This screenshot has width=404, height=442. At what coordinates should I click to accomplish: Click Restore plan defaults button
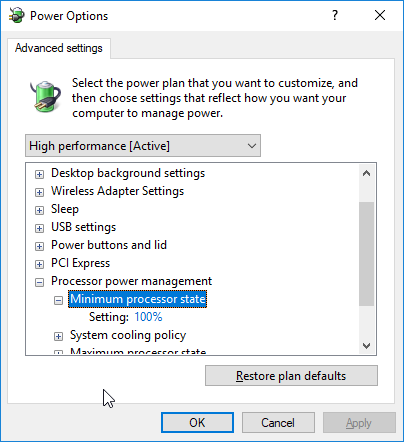pyautogui.click(x=291, y=376)
